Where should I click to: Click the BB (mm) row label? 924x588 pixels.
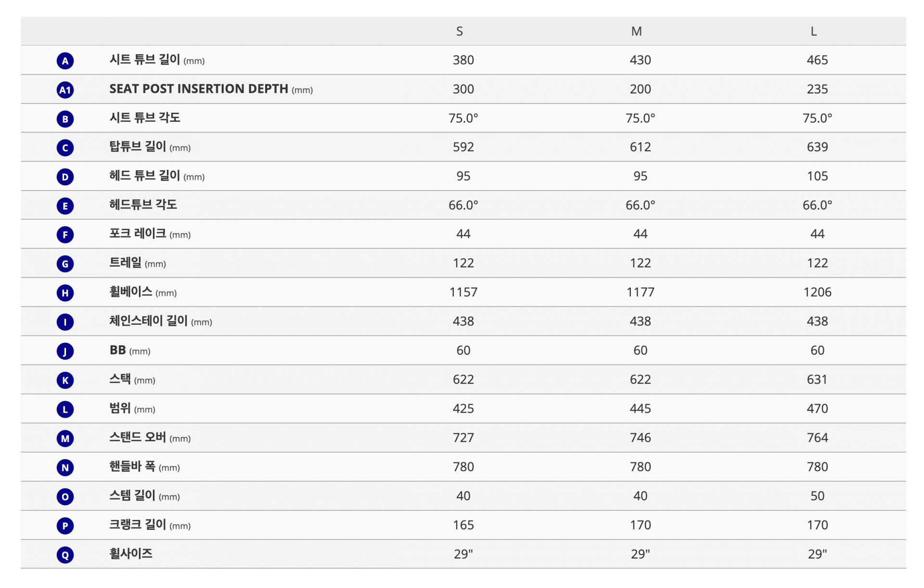click(x=130, y=350)
